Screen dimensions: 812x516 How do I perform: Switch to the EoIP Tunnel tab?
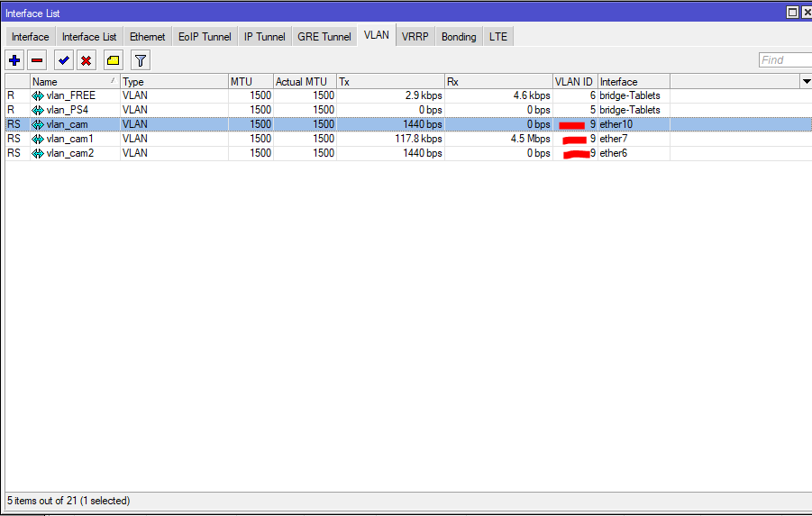pos(205,37)
